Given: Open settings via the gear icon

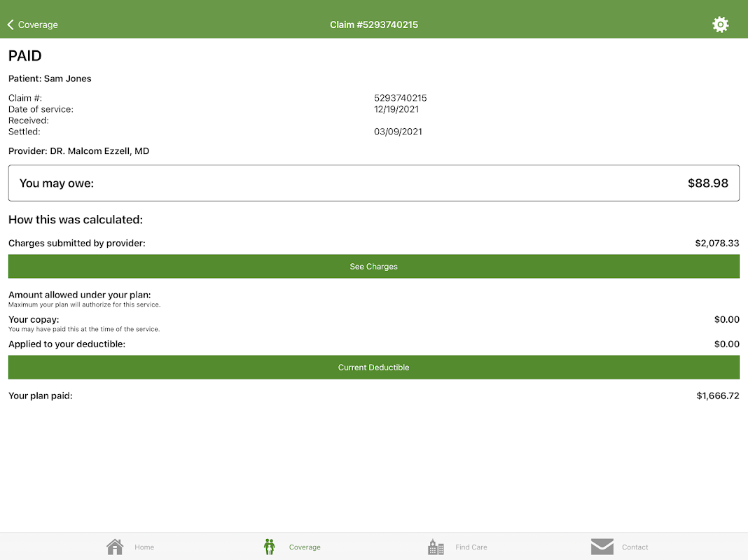Looking at the screenshot, I should click(x=720, y=24).
